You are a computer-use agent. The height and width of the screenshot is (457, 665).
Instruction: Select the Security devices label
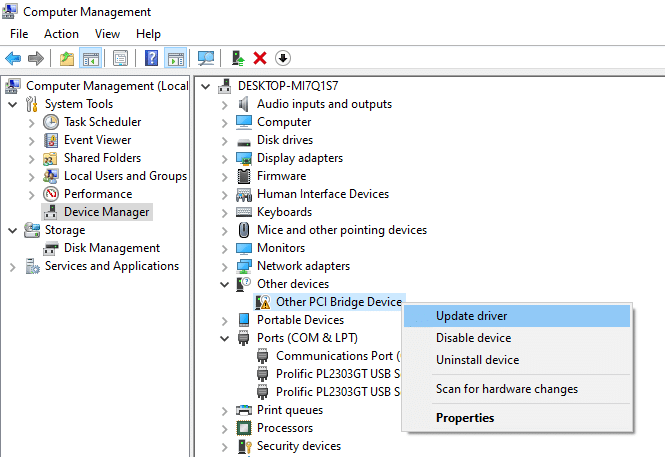coord(299,446)
